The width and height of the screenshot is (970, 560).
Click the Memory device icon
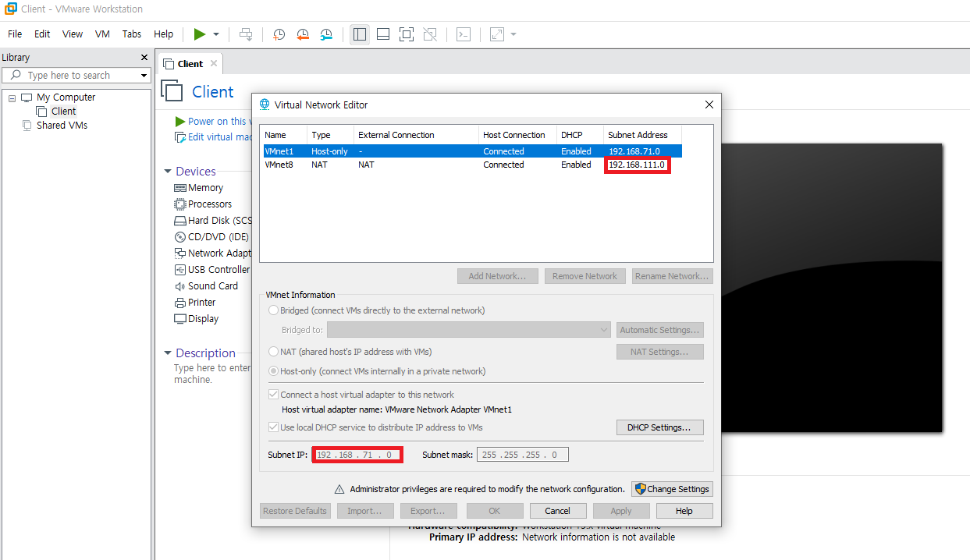[x=180, y=188]
